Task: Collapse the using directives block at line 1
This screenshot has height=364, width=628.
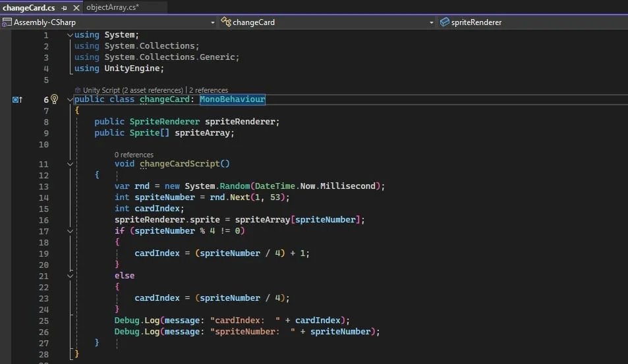Action: pos(70,35)
